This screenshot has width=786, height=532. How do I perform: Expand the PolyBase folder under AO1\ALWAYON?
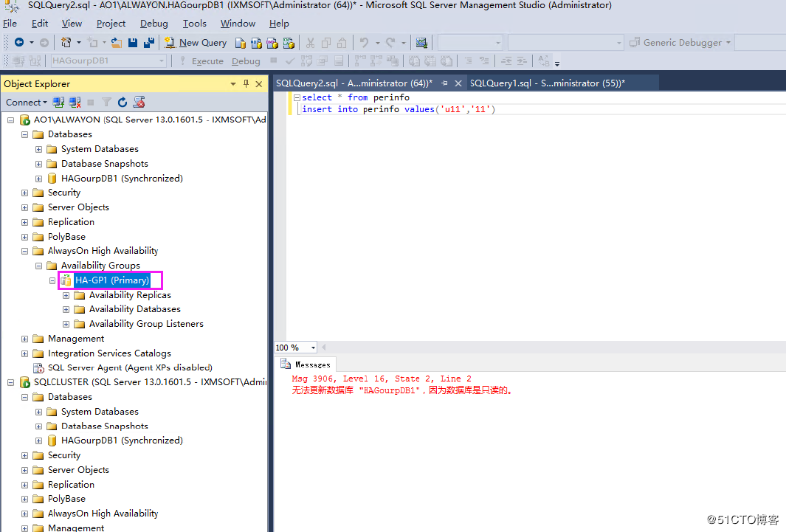click(24, 237)
